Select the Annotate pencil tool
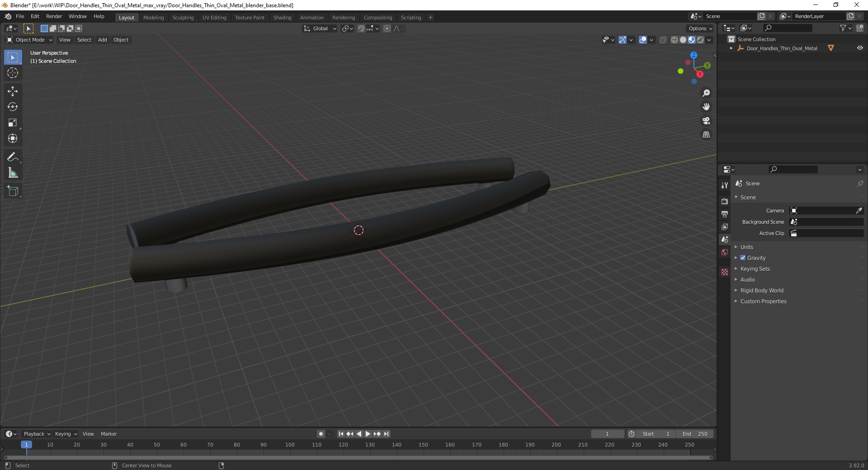Image resolution: width=868 pixels, height=470 pixels. 13,157
